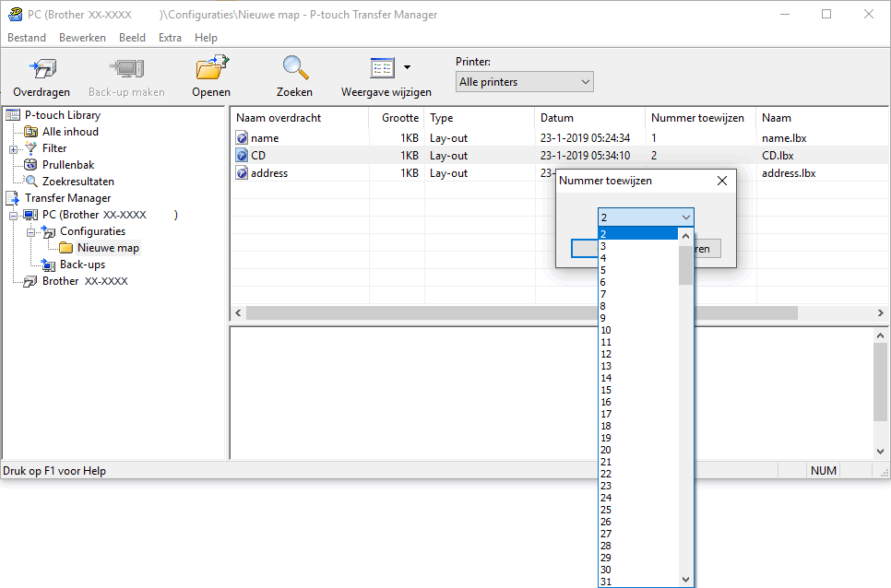Image resolution: width=891 pixels, height=588 pixels.
Task: Click the P-touch Library tree icon
Action: click(x=13, y=115)
